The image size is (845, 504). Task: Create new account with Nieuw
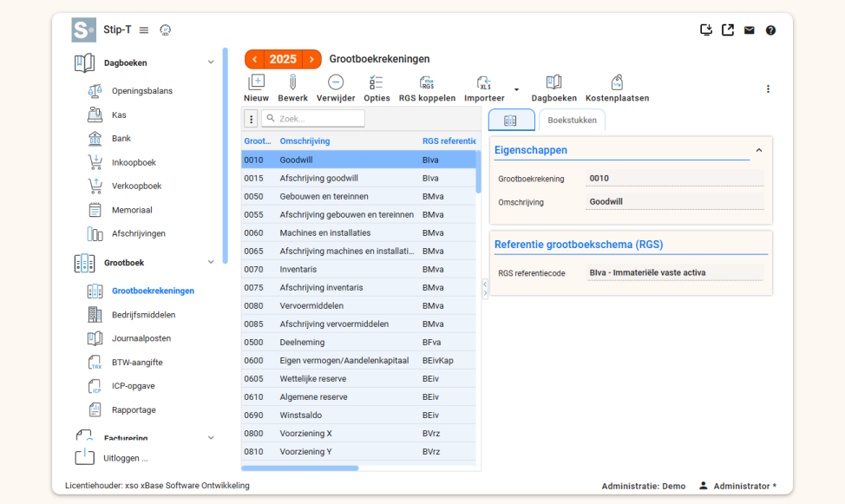(256, 88)
